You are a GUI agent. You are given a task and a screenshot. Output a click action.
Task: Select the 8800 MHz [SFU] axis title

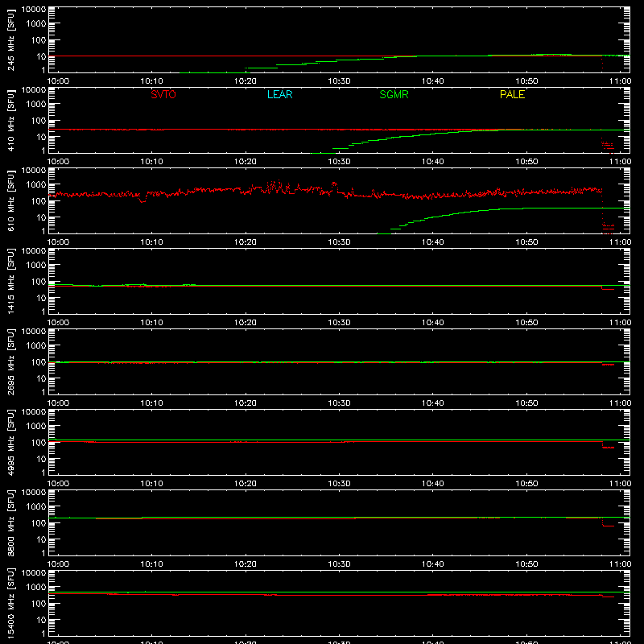pyautogui.click(x=11, y=522)
